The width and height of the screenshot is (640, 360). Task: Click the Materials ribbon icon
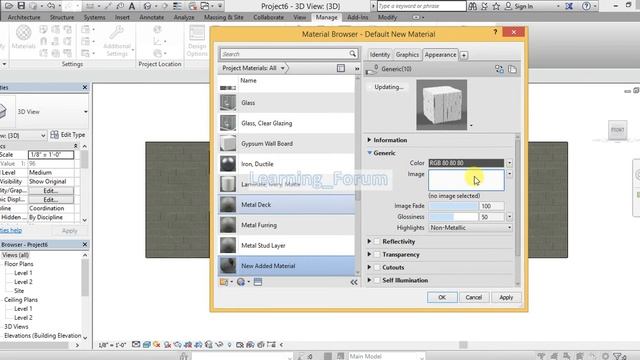24,37
